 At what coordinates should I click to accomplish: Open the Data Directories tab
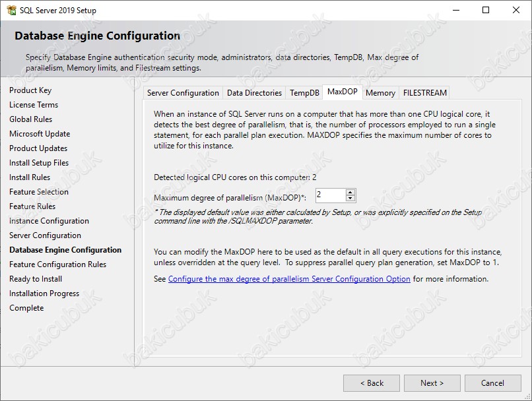(x=254, y=93)
